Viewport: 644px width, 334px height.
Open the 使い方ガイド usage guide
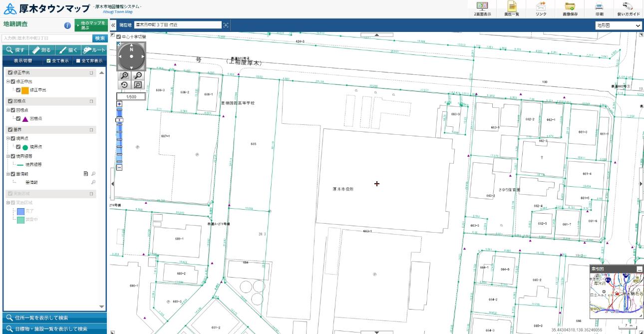[x=628, y=9]
